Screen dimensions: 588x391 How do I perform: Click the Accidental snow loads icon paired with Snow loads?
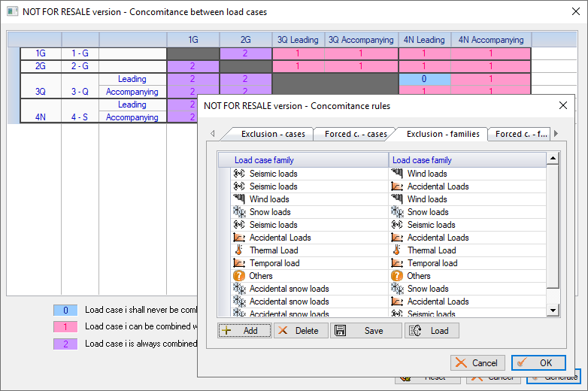pos(239,289)
